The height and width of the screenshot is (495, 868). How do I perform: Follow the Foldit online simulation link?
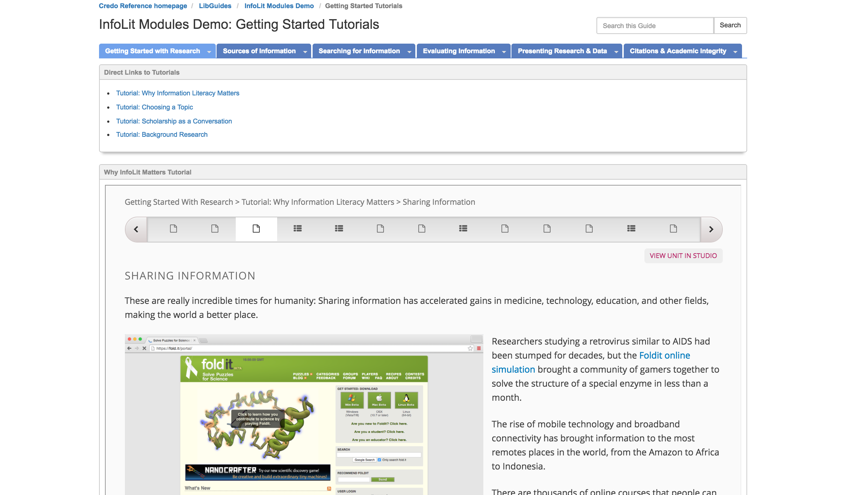pos(664,355)
